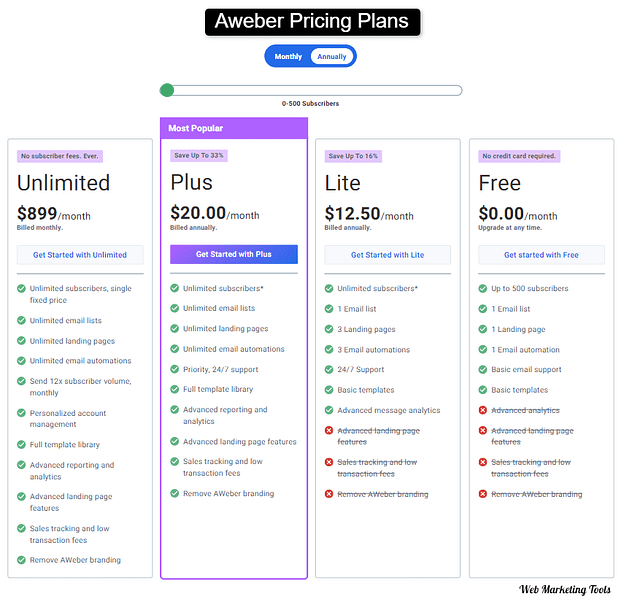The height and width of the screenshot is (599, 624).
Task: Click red X next to Advanced analytics in Free plan
Action: point(483,410)
